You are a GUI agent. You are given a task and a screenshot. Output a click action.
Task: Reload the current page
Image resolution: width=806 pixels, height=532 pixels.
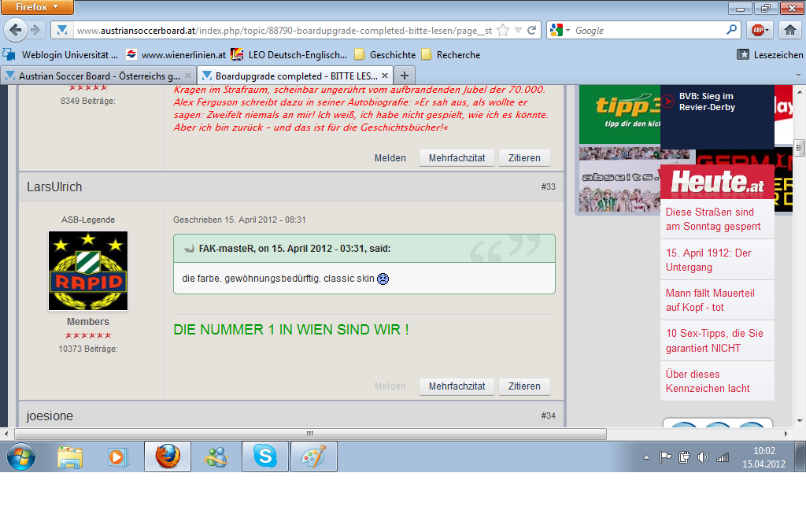(x=531, y=31)
